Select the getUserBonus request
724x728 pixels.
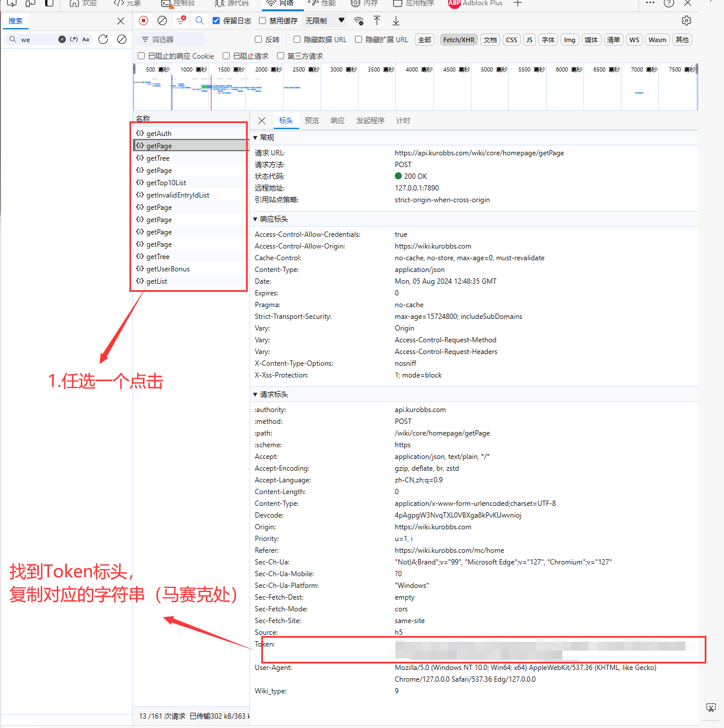pyautogui.click(x=190, y=269)
